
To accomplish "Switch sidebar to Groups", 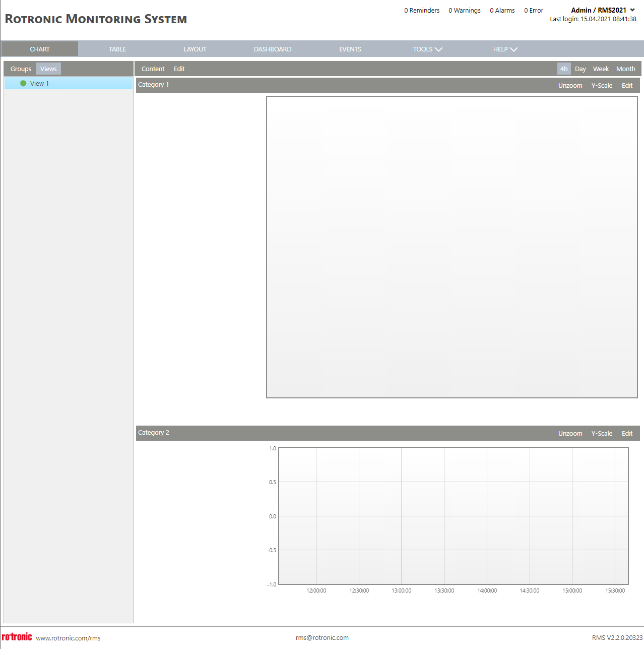I will pyautogui.click(x=21, y=69).
